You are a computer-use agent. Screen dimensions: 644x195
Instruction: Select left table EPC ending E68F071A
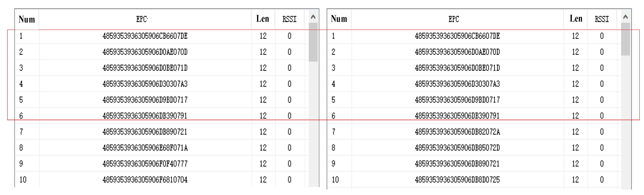click(145, 148)
